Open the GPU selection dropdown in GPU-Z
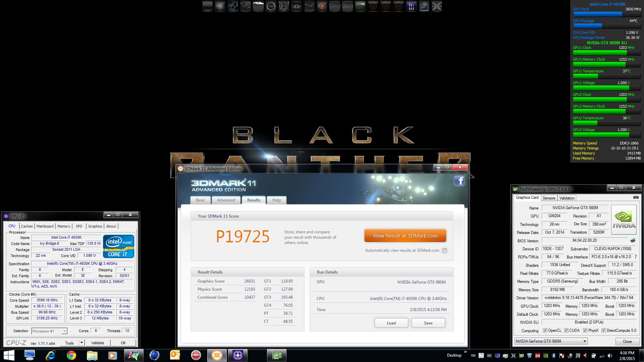The image size is (644, 362). [x=551, y=341]
